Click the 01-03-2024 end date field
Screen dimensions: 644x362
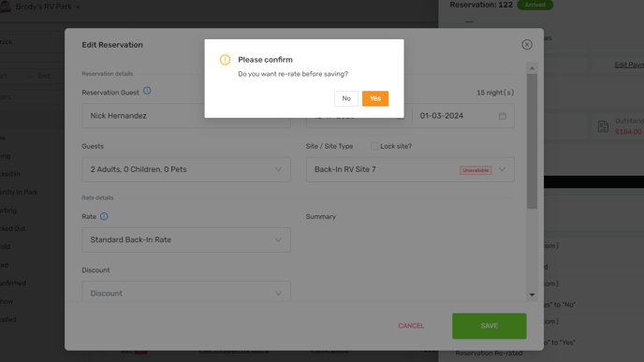pos(462,116)
